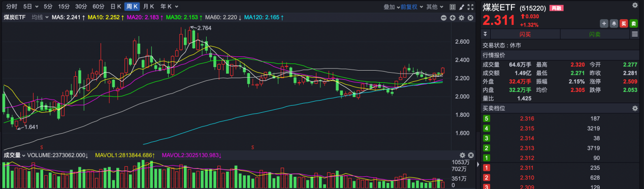Screen dimensions: 644x189
Task: Open order panel list menu icon
Action: point(634,34)
